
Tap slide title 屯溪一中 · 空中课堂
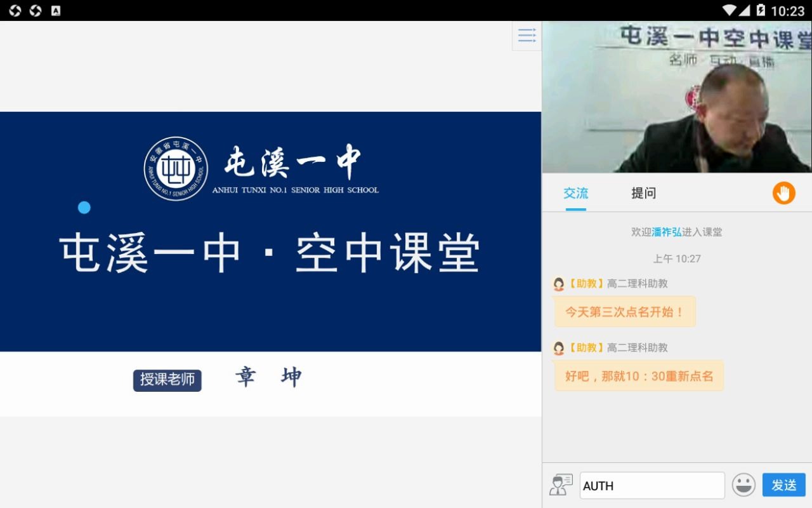270,253
